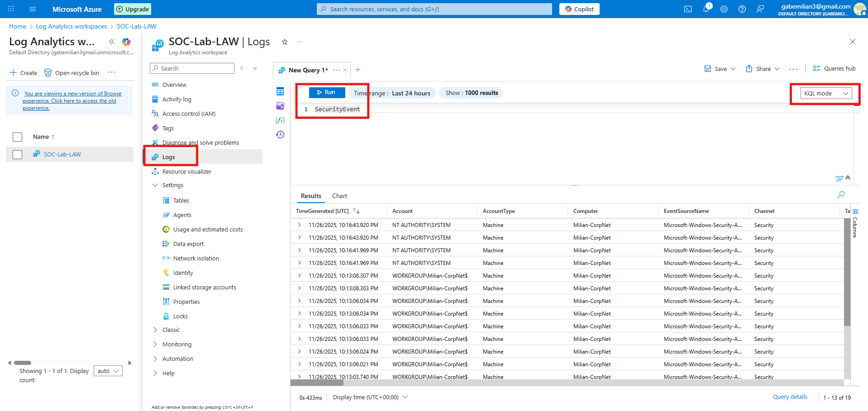Open the Display count auto dropdown
The width and height of the screenshot is (868, 411).
click(108, 371)
